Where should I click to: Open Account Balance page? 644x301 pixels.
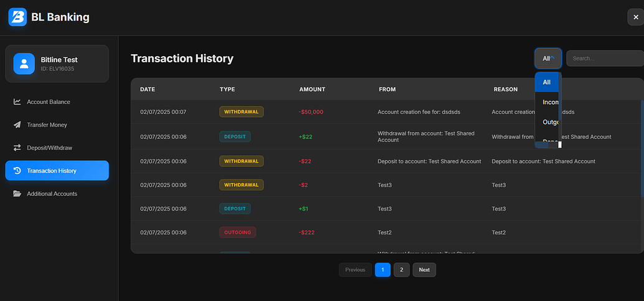coord(57,102)
